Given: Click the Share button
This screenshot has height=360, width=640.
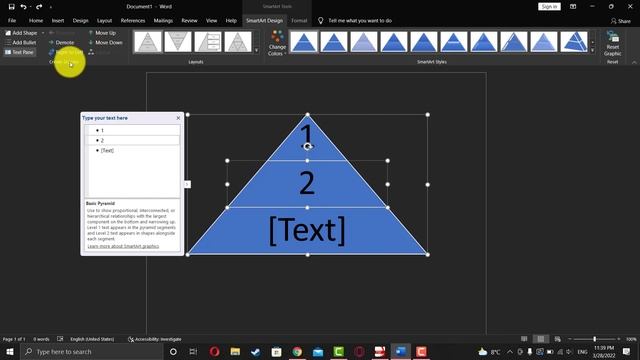Looking at the screenshot, I should click(621, 21).
